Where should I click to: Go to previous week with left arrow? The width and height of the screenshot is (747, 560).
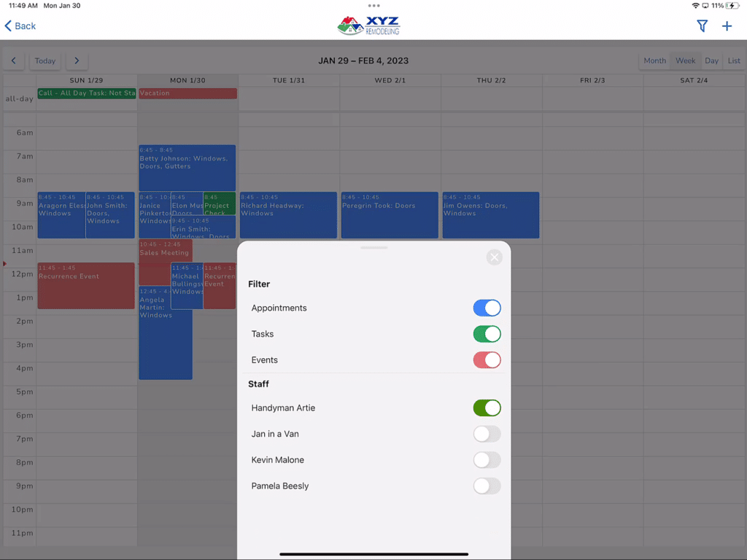[13, 61]
